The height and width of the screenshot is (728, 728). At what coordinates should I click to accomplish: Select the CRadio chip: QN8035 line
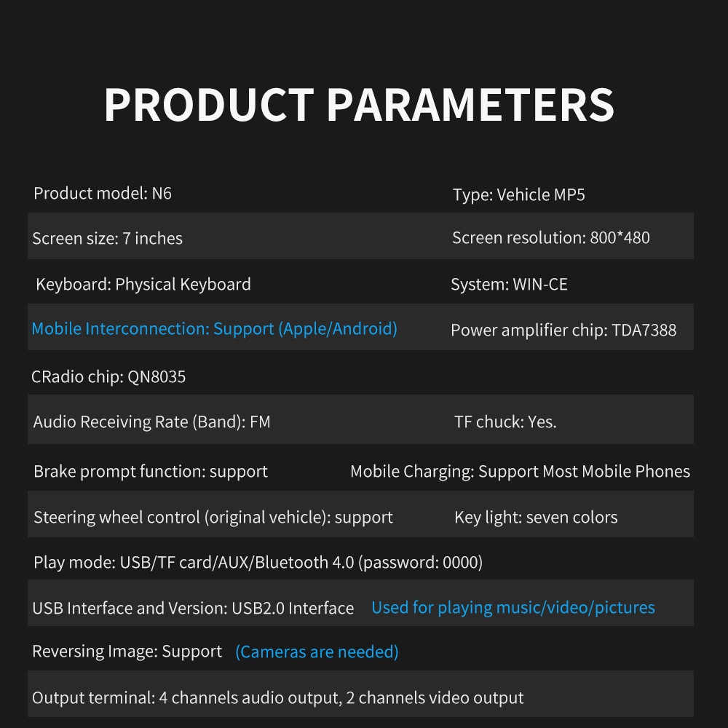[108, 376]
